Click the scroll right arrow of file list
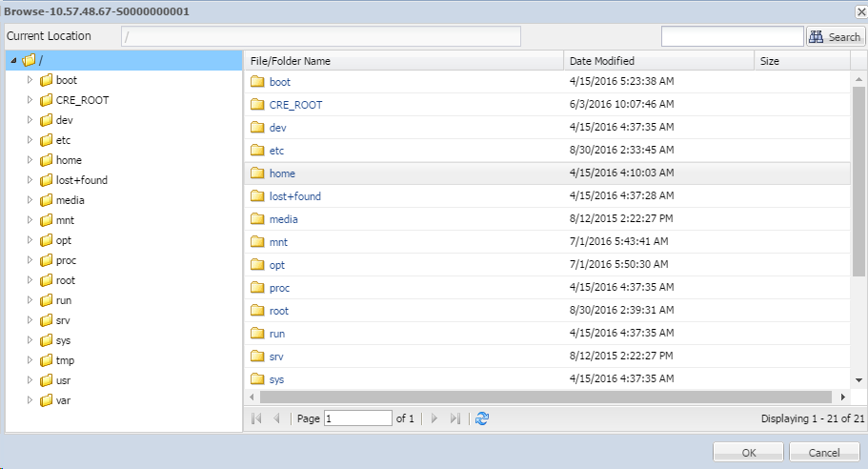 coord(843,397)
